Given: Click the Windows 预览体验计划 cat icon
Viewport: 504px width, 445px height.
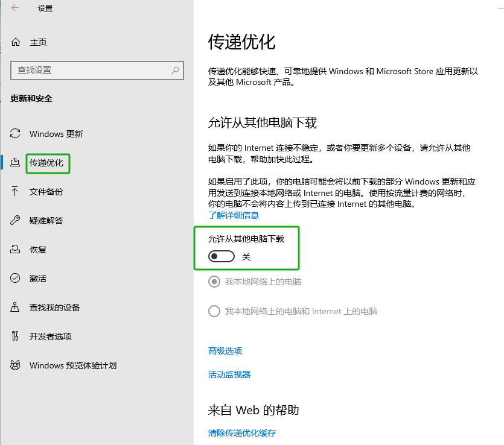Looking at the screenshot, I should click(16, 365).
